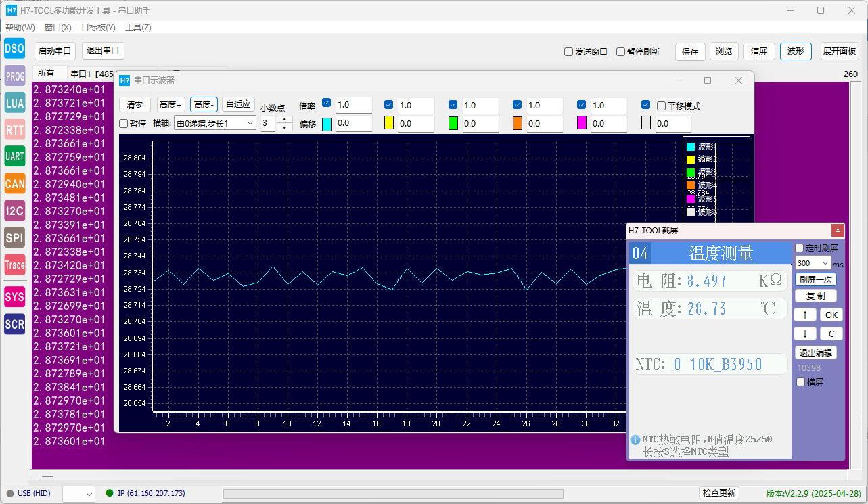This screenshot has width=868, height=504.
Task: Click the H7-TOOL main window title icon
Action: [12, 10]
